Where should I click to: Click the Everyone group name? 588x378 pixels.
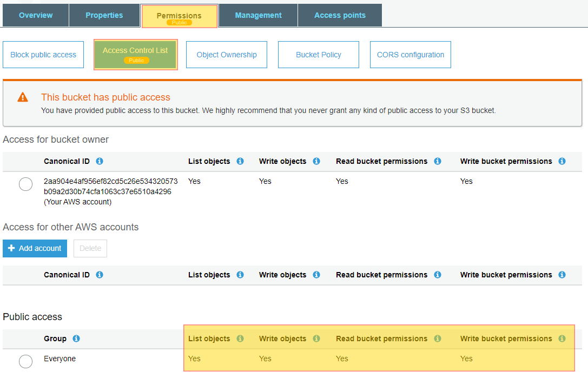60,359
